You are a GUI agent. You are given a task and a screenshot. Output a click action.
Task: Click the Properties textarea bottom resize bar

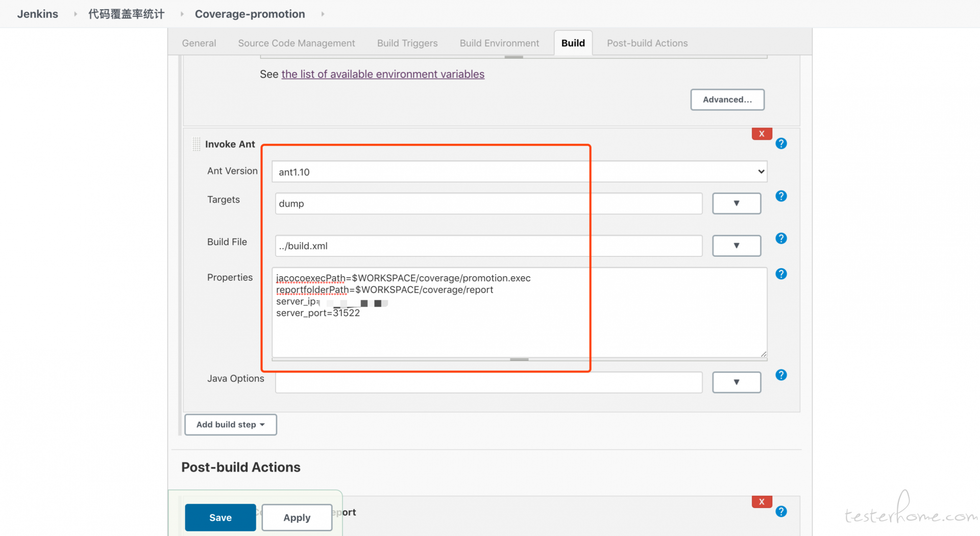[x=519, y=359]
